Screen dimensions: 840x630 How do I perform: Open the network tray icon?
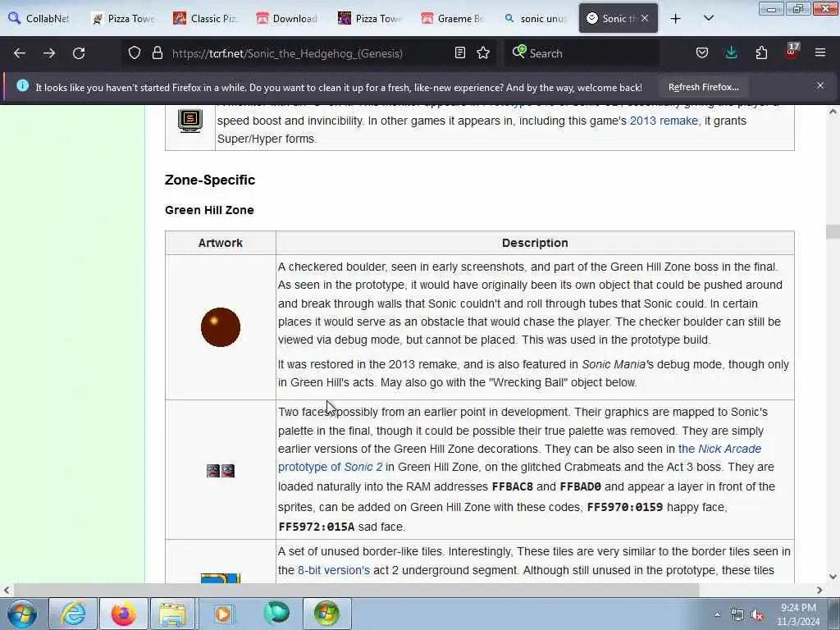(737, 615)
